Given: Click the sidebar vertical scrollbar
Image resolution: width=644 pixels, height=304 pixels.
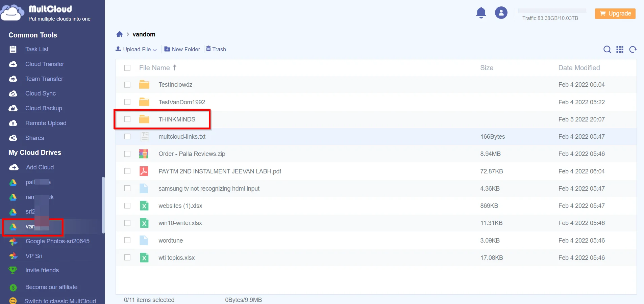Looking at the screenshot, I should 103,205.
